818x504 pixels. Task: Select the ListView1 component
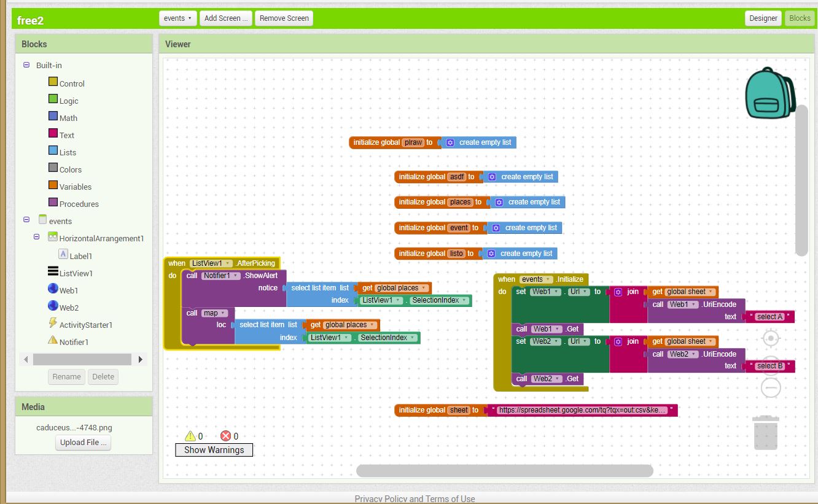(x=76, y=273)
